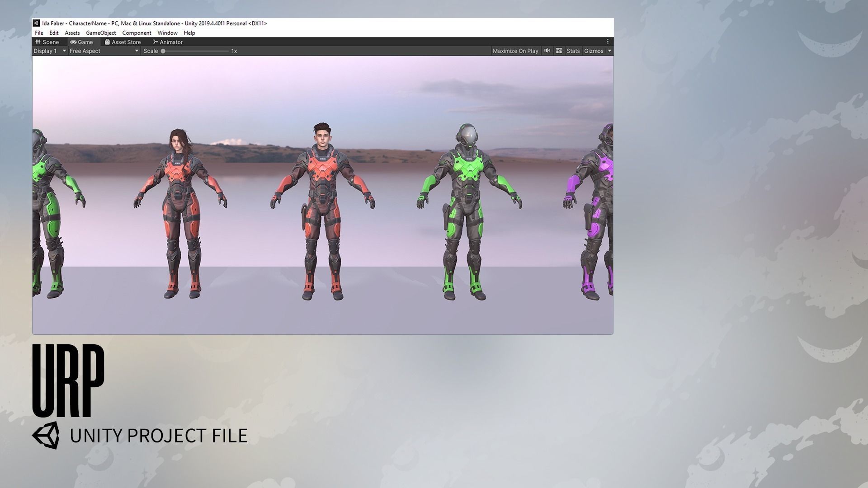The height and width of the screenshot is (488, 868).
Task: Open the Game view three-dot options menu
Action: click(x=608, y=42)
